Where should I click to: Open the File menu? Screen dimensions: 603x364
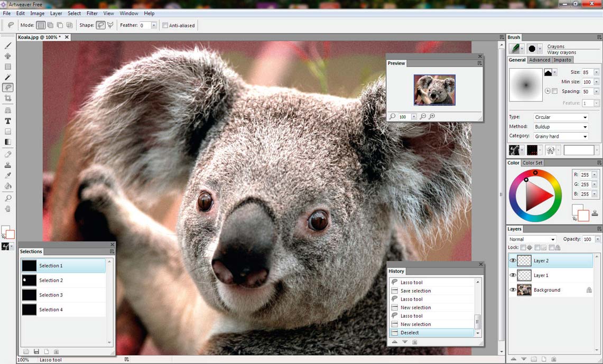tap(6, 13)
